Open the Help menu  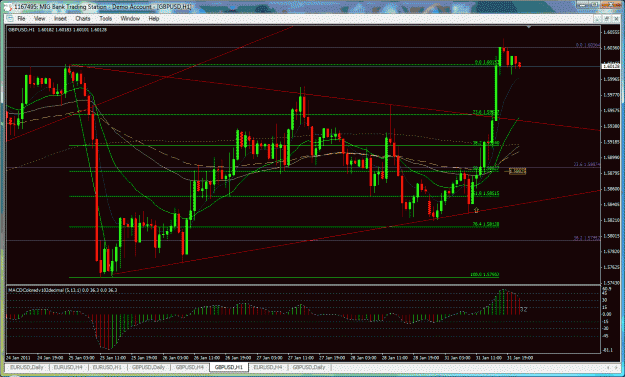click(x=154, y=19)
